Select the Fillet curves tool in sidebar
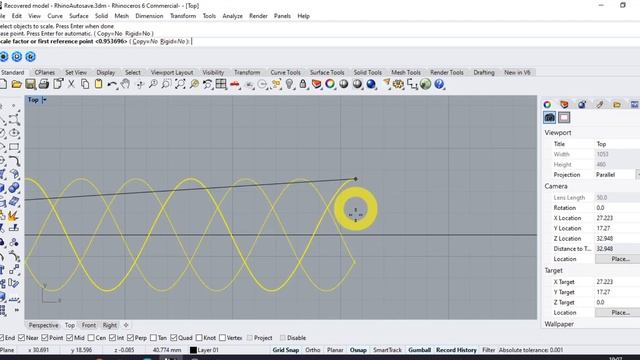 pos(14,161)
